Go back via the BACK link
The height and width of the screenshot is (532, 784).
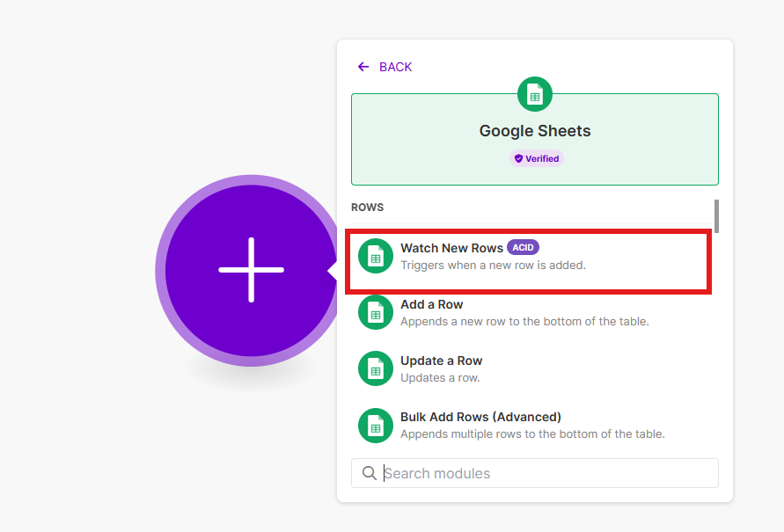[395, 67]
